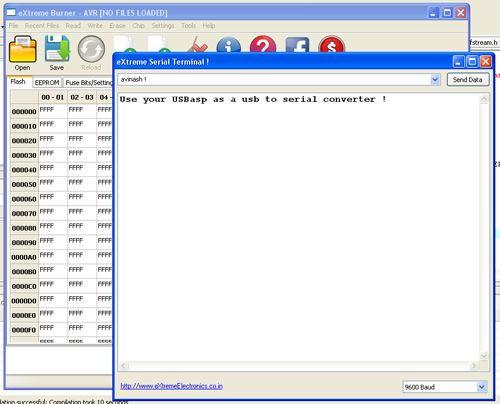Close the eXtreme Burner AVR window
Image resolution: width=500 pixels, height=404 pixels.
click(x=461, y=13)
